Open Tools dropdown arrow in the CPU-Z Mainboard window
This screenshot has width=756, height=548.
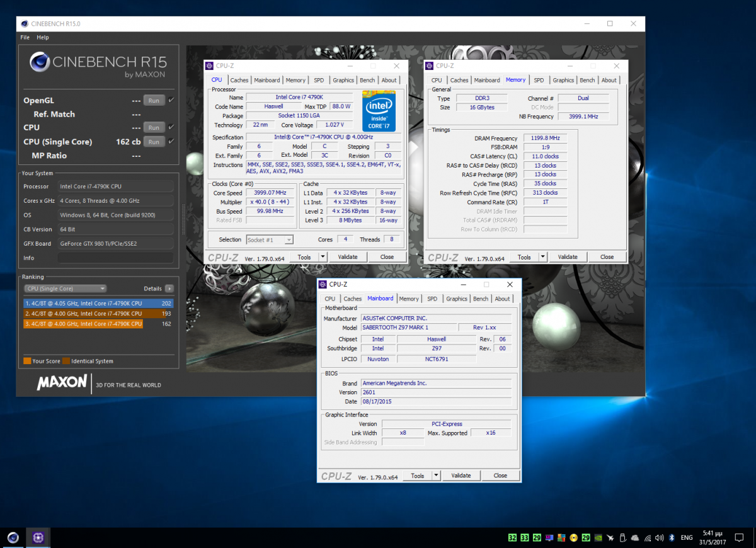436,476
